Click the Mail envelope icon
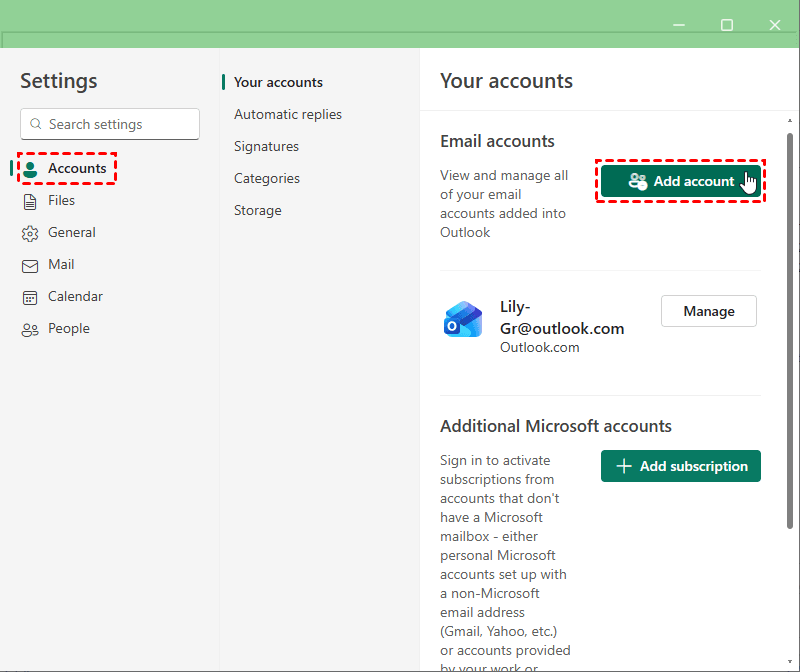 coord(30,265)
